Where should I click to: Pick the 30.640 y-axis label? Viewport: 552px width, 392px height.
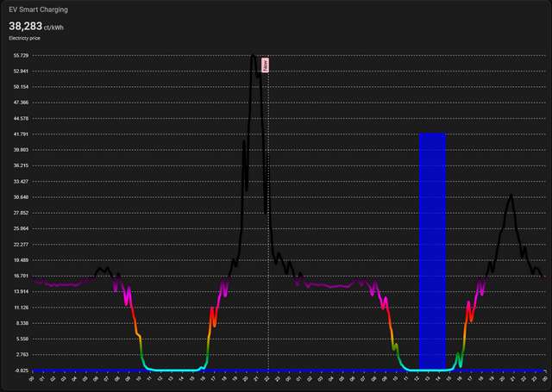21,197
